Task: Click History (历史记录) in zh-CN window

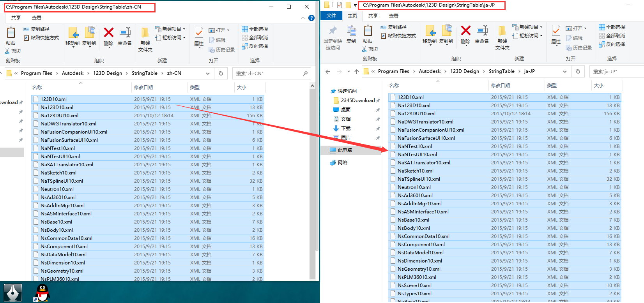Action: [x=222, y=50]
